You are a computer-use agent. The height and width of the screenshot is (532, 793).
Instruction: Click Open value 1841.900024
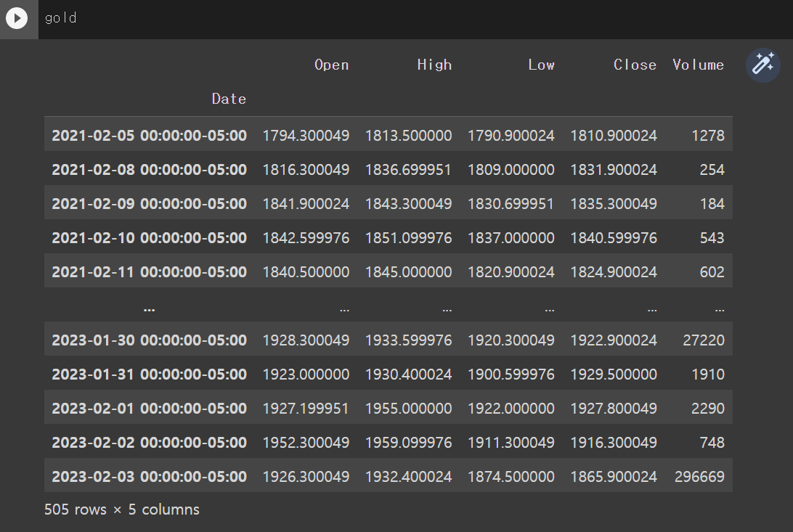306,204
